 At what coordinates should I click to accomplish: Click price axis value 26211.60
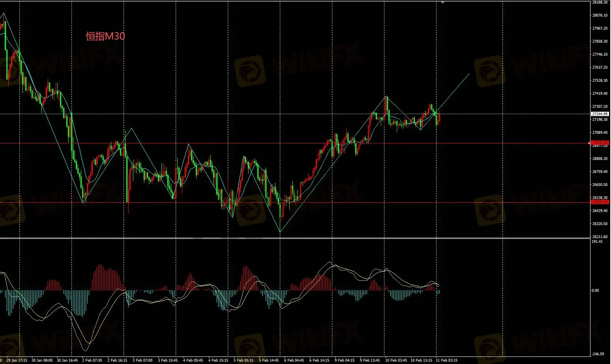pyautogui.click(x=600, y=237)
